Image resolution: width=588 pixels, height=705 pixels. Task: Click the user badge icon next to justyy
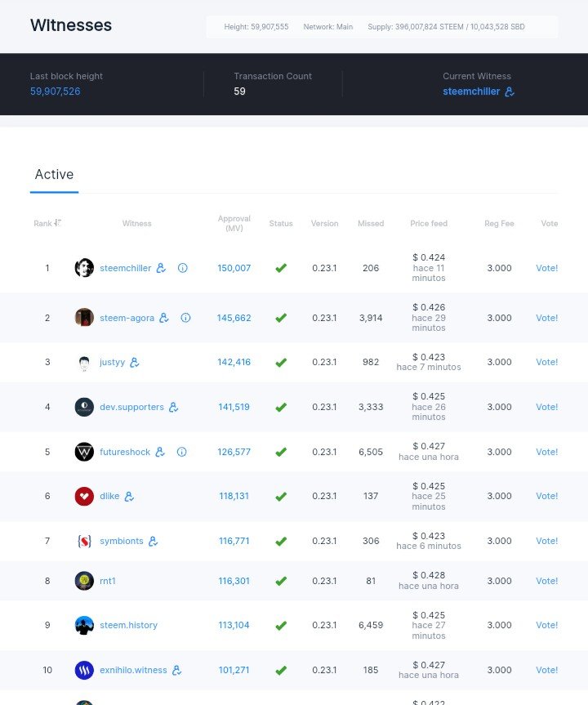point(135,362)
